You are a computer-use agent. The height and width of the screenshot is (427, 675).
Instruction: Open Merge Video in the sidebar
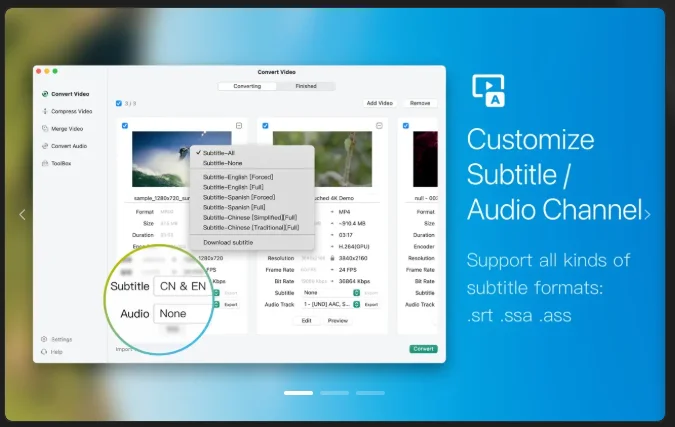click(x=62, y=129)
